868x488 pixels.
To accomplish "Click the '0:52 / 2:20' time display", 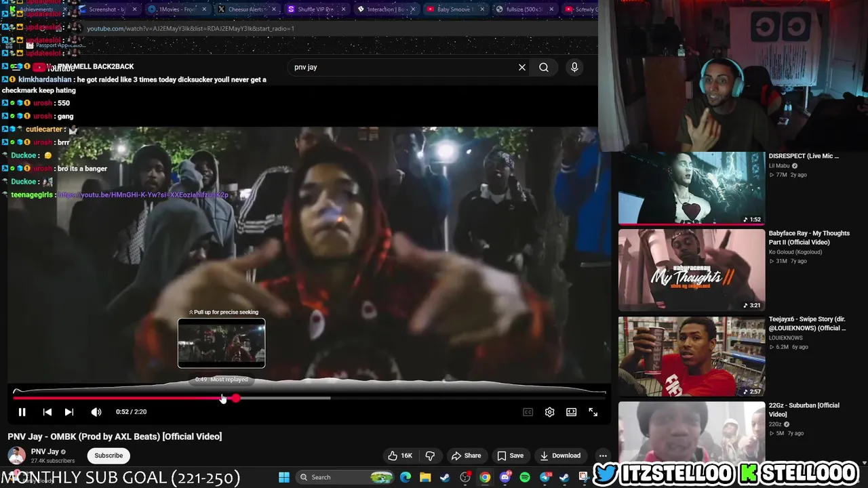I will [131, 412].
